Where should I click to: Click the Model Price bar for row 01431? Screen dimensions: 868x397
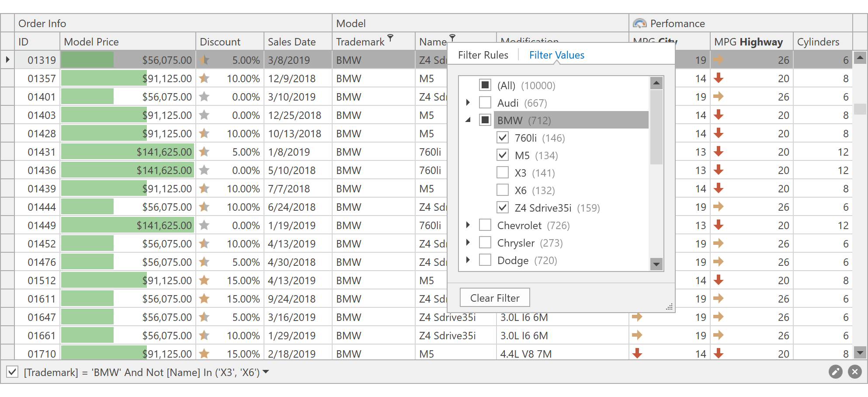(x=128, y=152)
